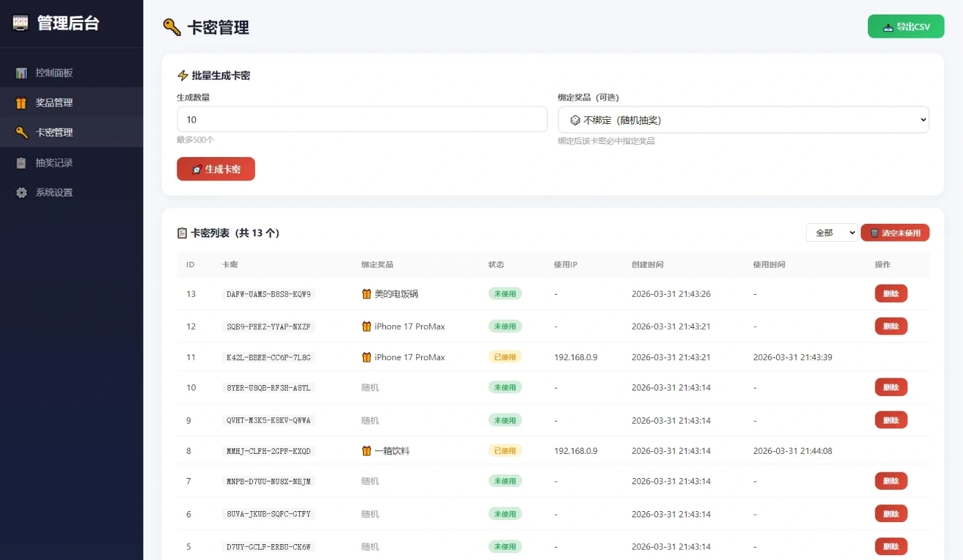Click the gift icon beside 一箱饮料

367,451
